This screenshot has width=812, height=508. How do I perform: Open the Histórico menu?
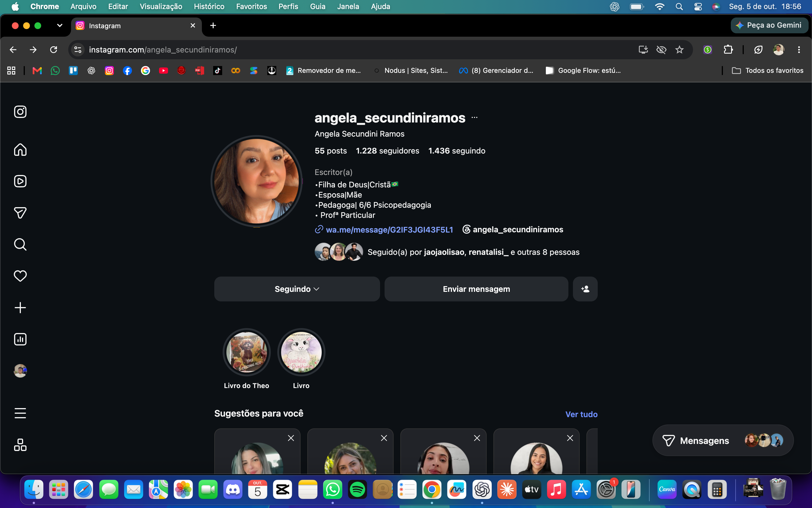coord(209,6)
